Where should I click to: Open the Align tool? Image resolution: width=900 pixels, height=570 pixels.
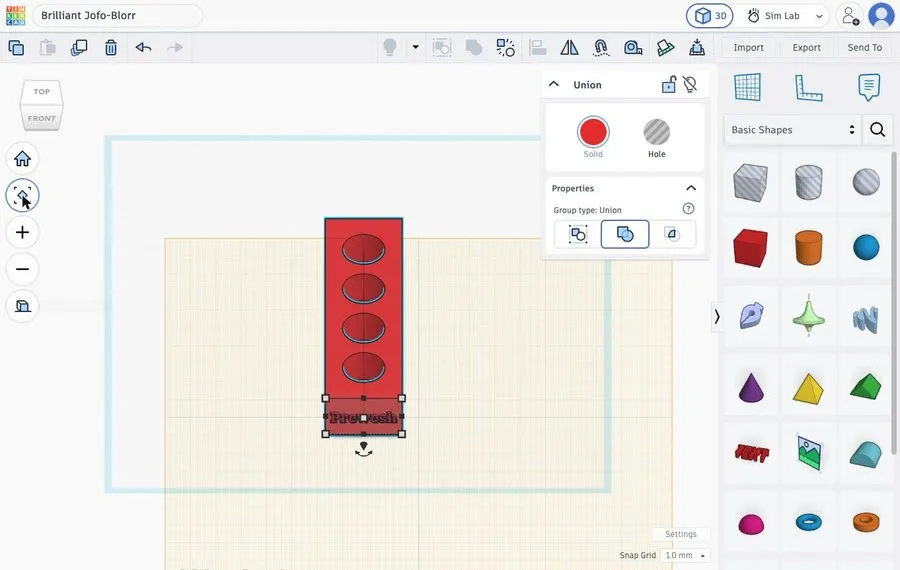point(538,48)
